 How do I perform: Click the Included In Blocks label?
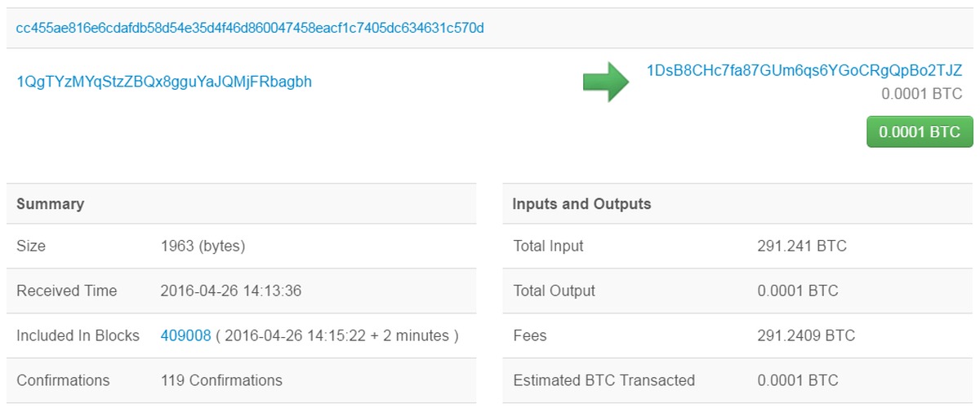pos(78,335)
